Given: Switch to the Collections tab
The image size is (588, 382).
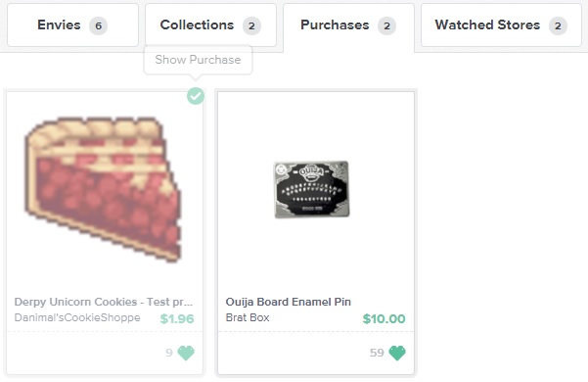Looking at the screenshot, I should click(210, 25).
